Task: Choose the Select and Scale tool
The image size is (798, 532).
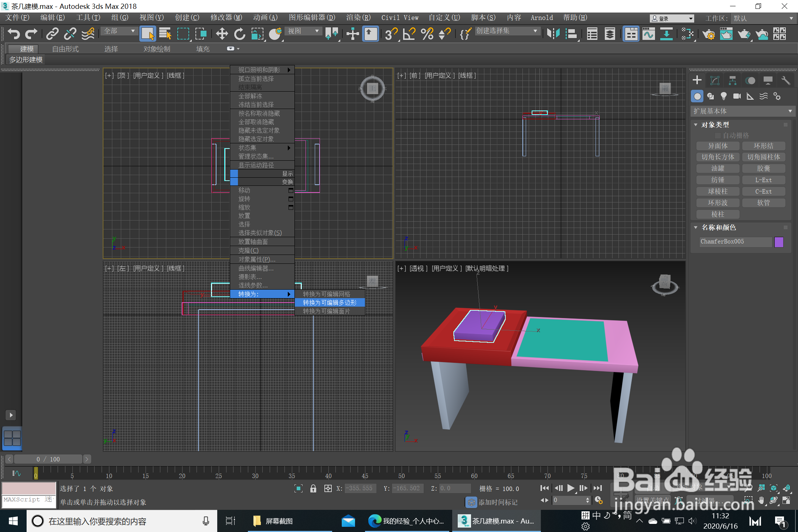Action: 258,34
